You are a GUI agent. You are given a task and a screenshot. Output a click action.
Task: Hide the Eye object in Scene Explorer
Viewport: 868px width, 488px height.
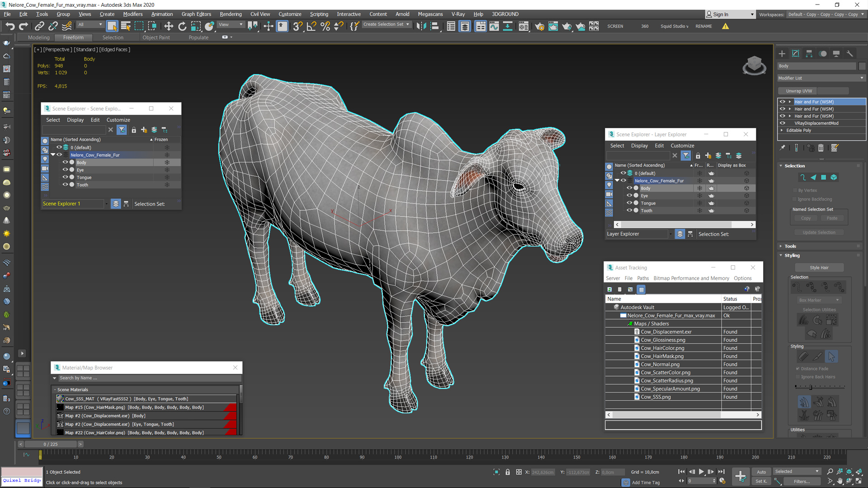(65, 170)
